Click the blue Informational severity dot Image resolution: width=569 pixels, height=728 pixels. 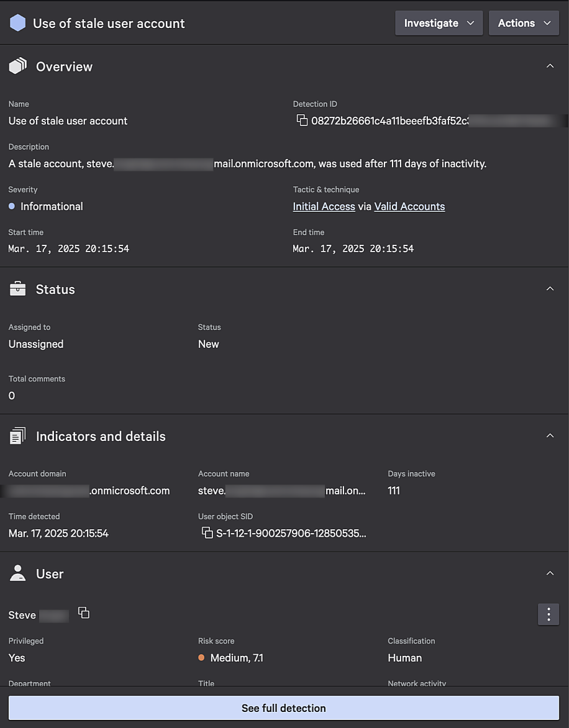[12, 206]
